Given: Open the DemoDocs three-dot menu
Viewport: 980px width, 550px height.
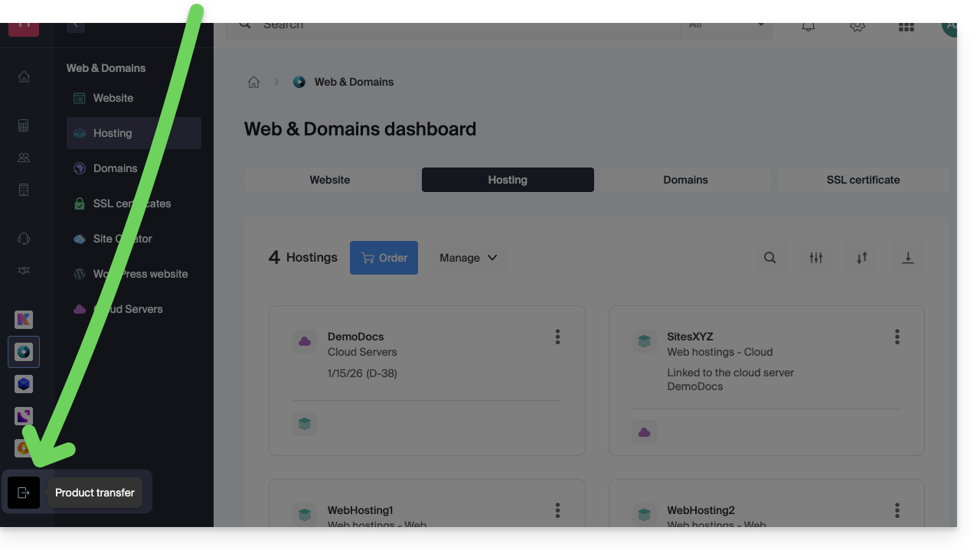Looking at the screenshot, I should 557,337.
